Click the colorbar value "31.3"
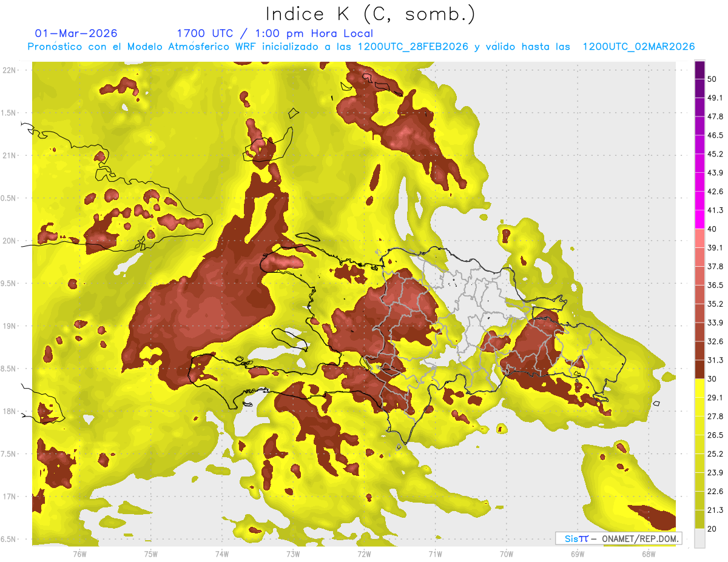728x562 pixels. [715, 360]
